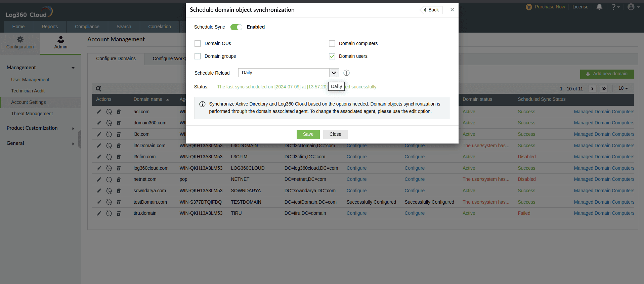Open the rows per page dropdown
Viewport: 644px width, 284px height.
[x=623, y=88]
